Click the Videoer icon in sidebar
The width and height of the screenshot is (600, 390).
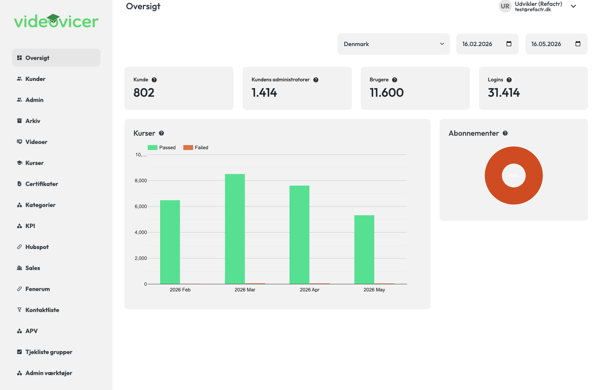pyautogui.click(x=19, y=142)
